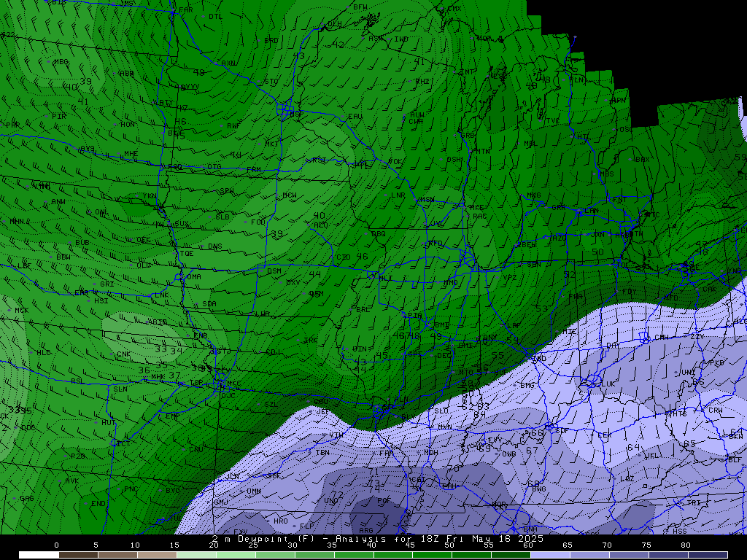The width and height of the screenshot is (747, 560).
Task: Click the TVC station label
Action: tap(553, 121)
